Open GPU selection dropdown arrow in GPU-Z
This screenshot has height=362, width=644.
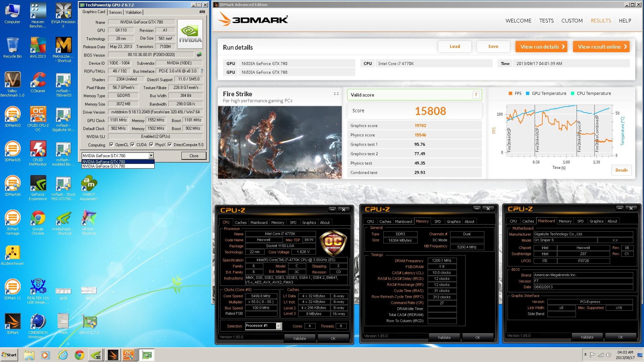click(151, 156)
